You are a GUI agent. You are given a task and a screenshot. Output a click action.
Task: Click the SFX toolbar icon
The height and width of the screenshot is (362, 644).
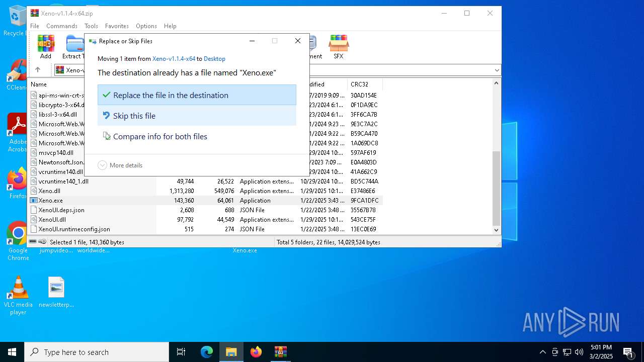point(339,47)
